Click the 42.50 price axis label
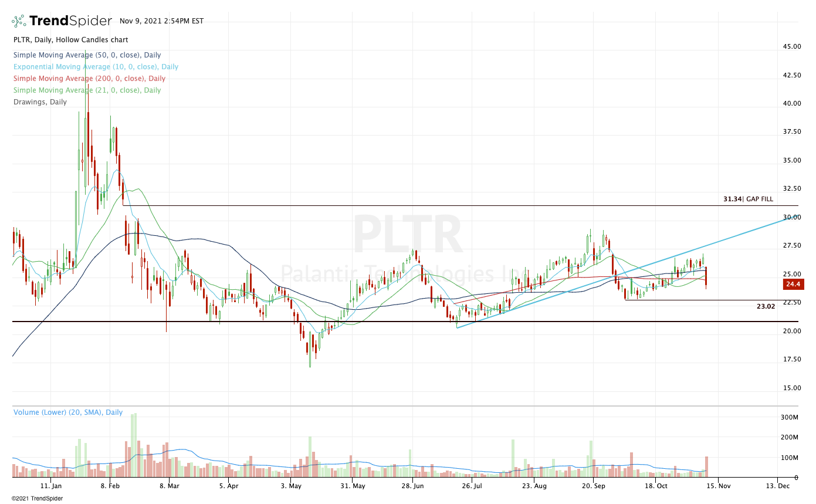This screenshot has width=816, height=504. coord(792,75)
